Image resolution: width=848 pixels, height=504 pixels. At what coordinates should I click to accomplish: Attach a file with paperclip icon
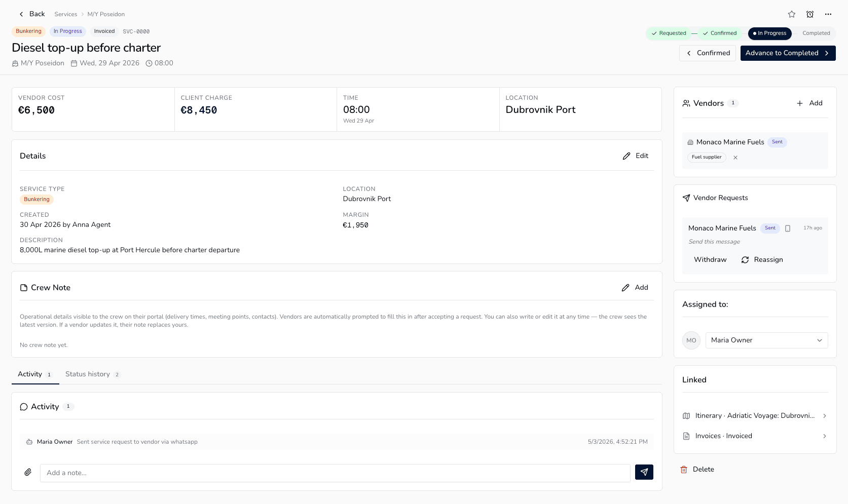(x=28, y=473)
